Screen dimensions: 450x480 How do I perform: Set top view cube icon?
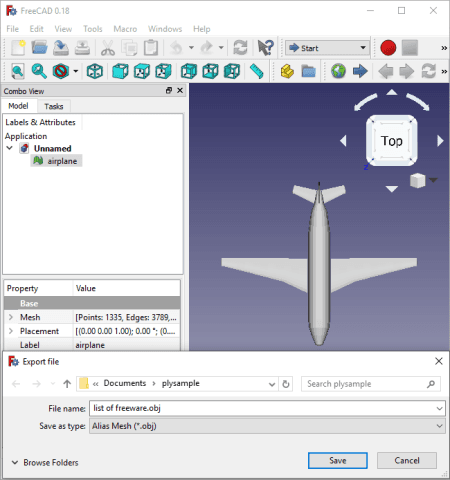[x=142, y=71]
